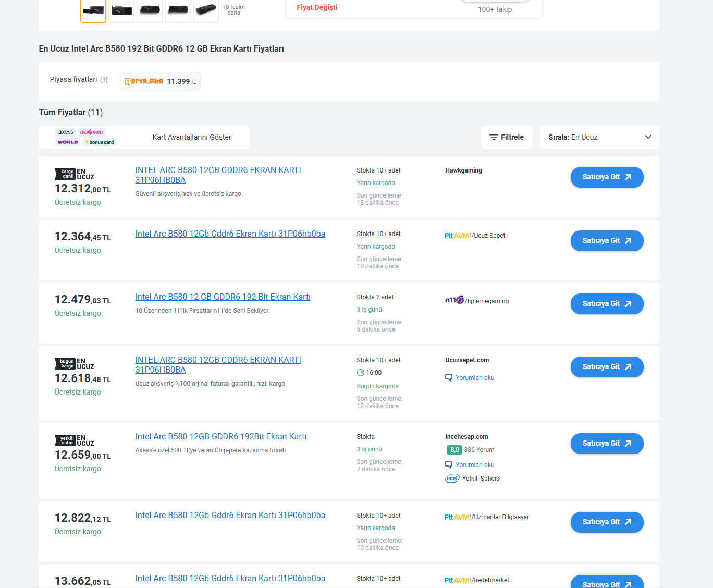The width and height of the screenshot is (713, 588).
Task: Click the PttAVM logo of hedefmarket seller
Action: (458, 580)
